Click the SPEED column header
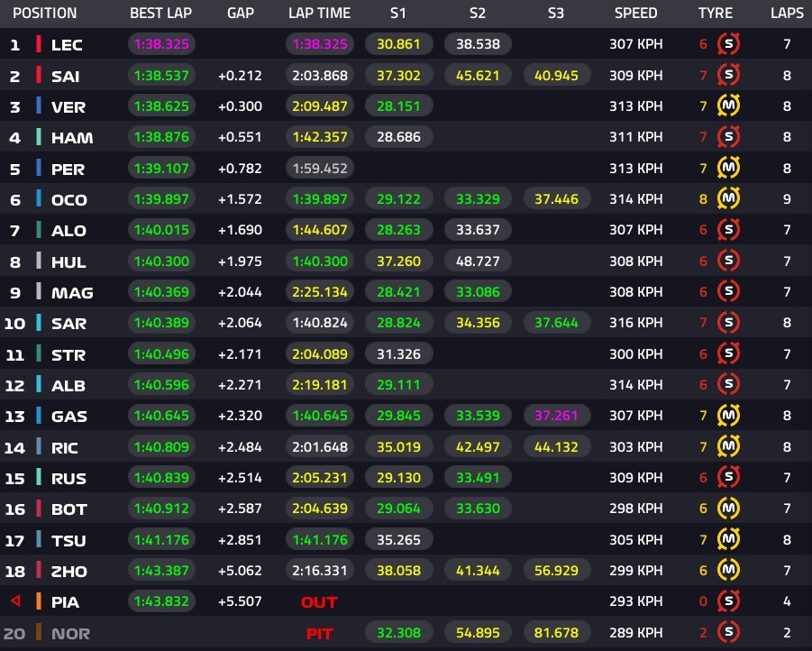The width and height of the screenshot is (812, 651). pos(636,14)
